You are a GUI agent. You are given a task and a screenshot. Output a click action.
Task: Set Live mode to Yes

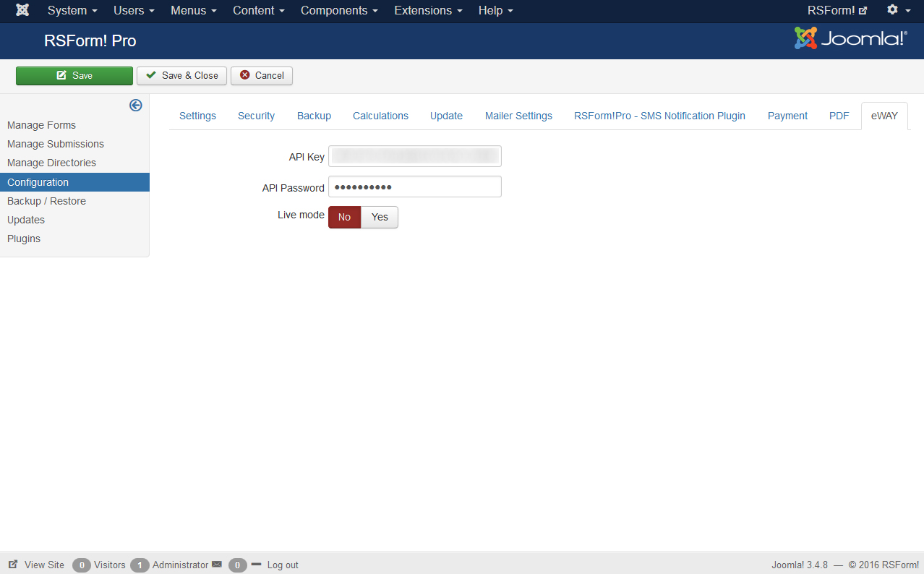380,217
